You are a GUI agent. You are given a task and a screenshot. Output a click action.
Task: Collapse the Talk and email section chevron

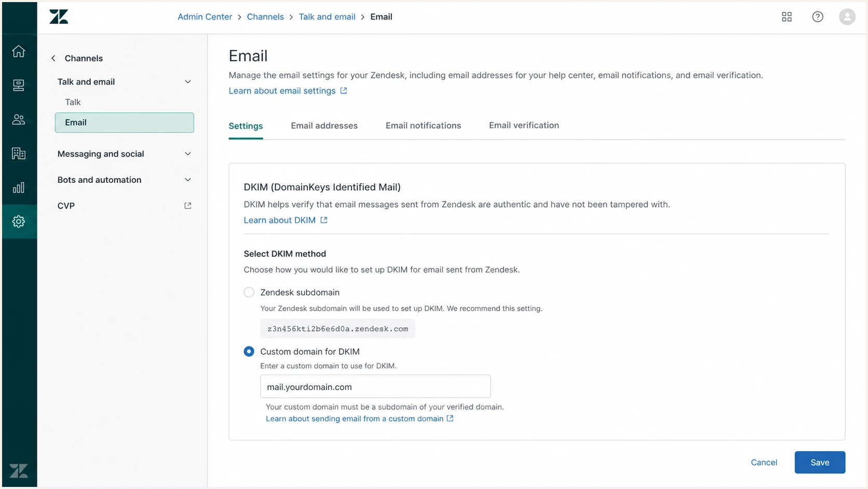188,82
